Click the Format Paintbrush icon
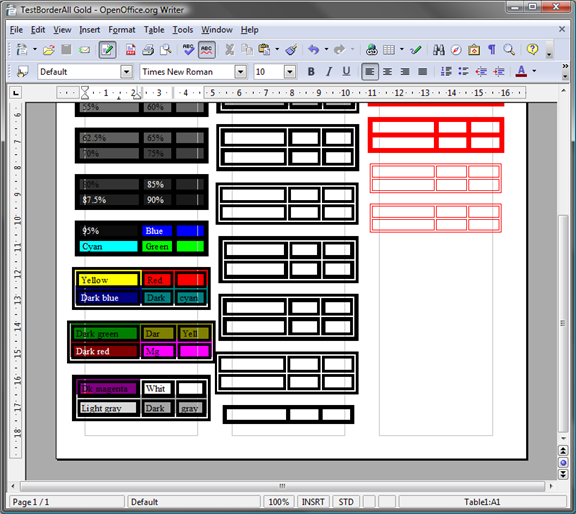 (292, 50)
